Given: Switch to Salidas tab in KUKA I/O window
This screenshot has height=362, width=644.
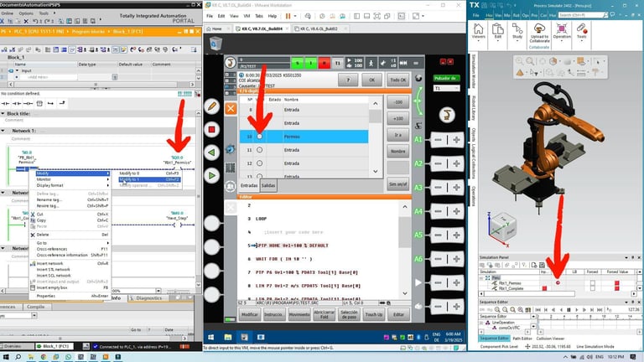Looking at the screenshot, I should tap(268, 185).
